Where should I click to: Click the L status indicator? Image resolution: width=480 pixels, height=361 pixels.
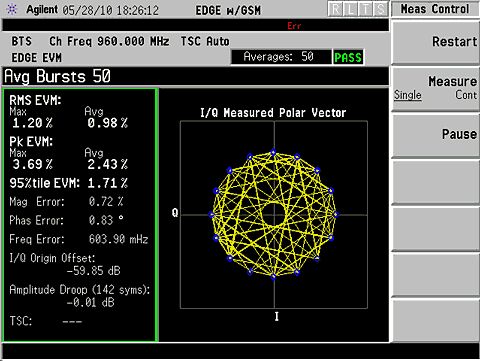coord(350,10)
